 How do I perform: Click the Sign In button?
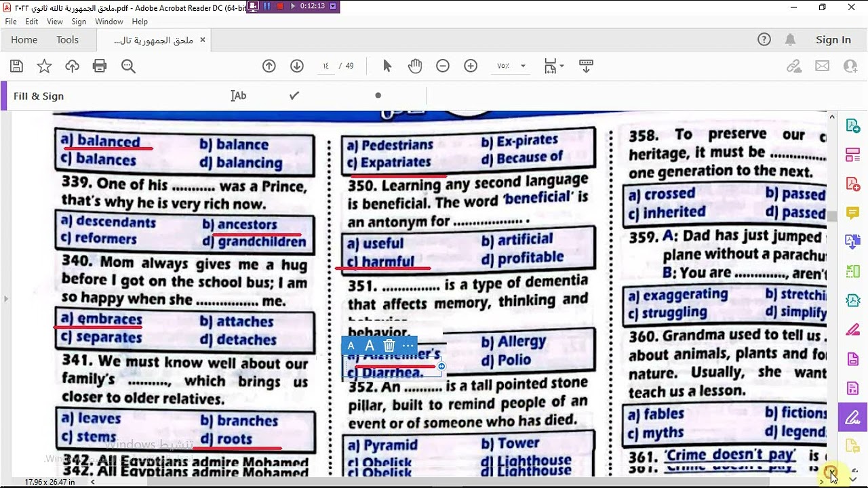pos(833,40)
